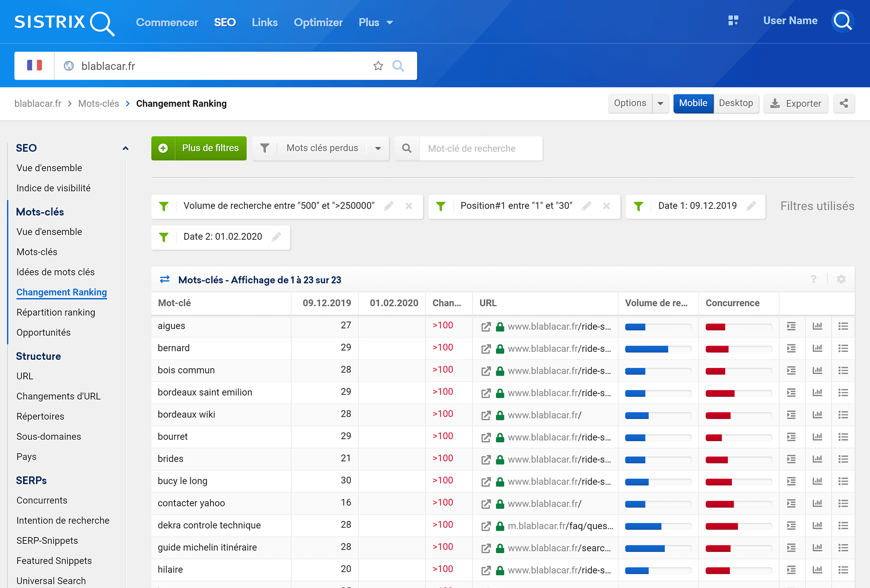Show SERP icon for brides row
This screenshot has height=588, width=870.
tap(791, 459)
